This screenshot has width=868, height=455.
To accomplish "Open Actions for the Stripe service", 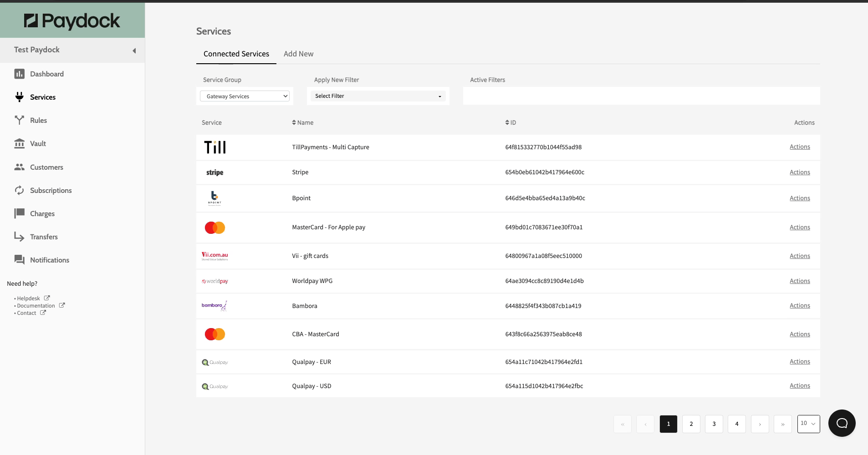I will pos(799,172).
